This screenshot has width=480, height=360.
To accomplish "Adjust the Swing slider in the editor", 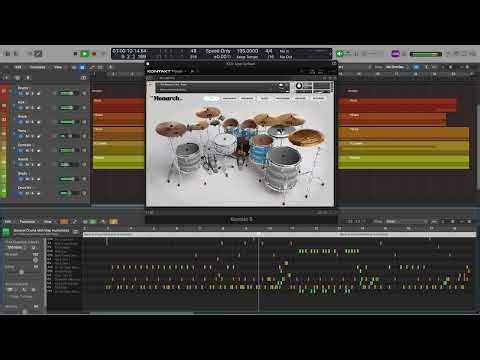I will (x=21, y=272).
